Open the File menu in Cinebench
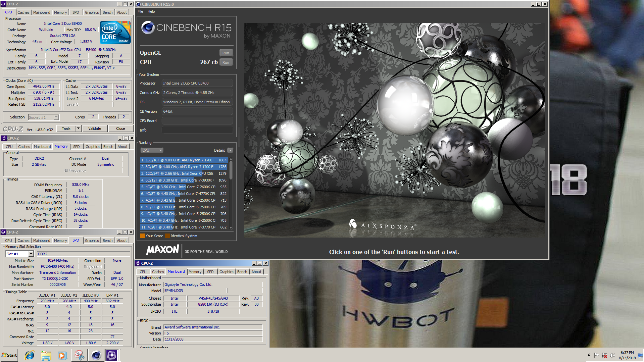 click(x=140, y=11)
